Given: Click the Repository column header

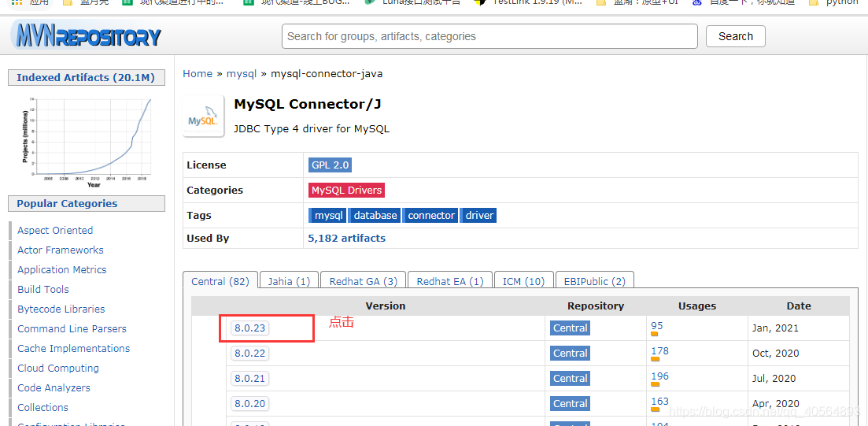Looking at the screenshot, I should (x=596, y=306).
